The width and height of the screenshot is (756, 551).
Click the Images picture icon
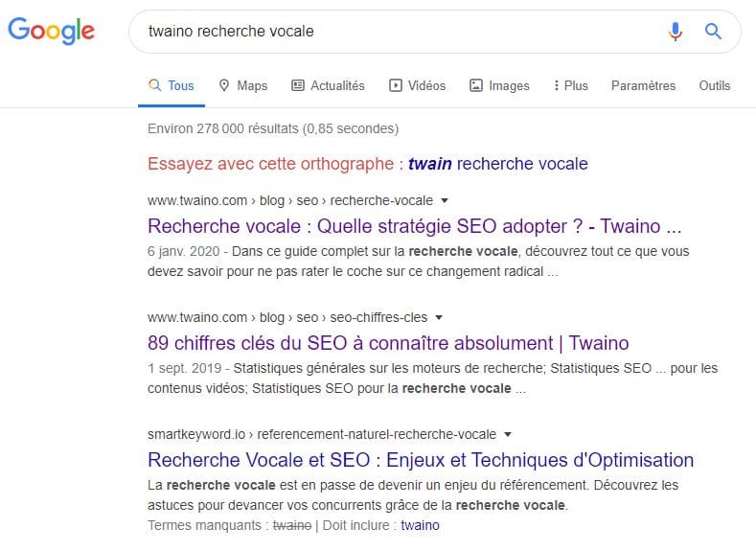coord(476,85)
